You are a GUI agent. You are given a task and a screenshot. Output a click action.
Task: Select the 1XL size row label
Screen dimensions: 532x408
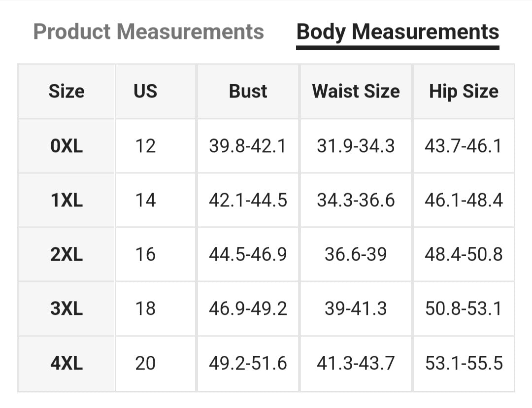[66, 200]
